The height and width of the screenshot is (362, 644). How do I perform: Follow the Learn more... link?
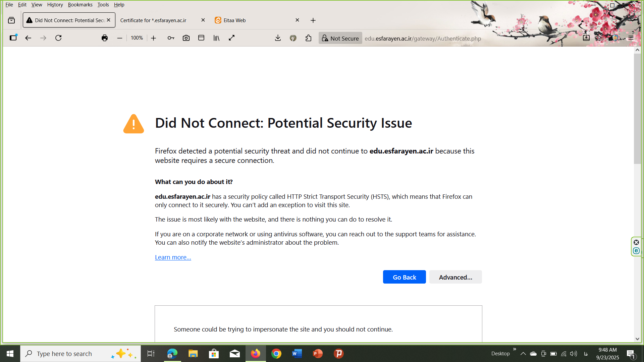(x=173, y=257)
